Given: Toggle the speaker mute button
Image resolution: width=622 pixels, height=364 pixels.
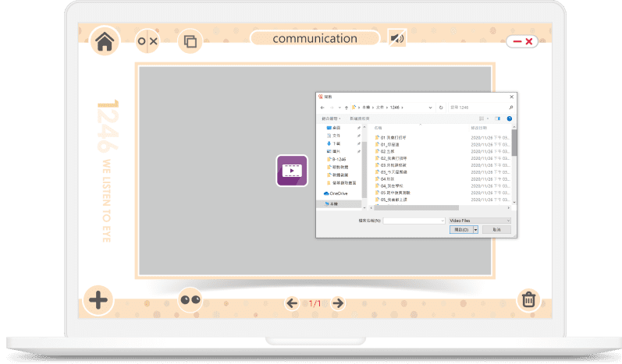Looking at the screenshot, I should click(x=397, y=38).
